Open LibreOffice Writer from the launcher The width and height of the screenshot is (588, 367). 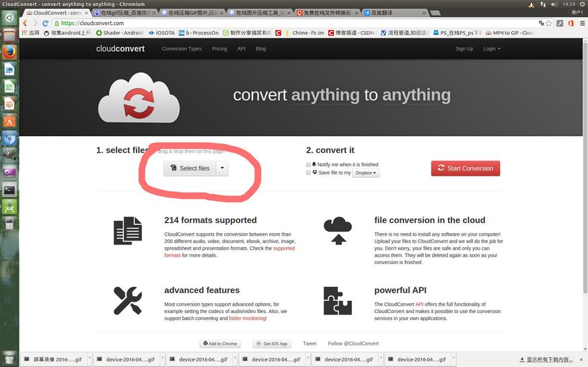9,69
